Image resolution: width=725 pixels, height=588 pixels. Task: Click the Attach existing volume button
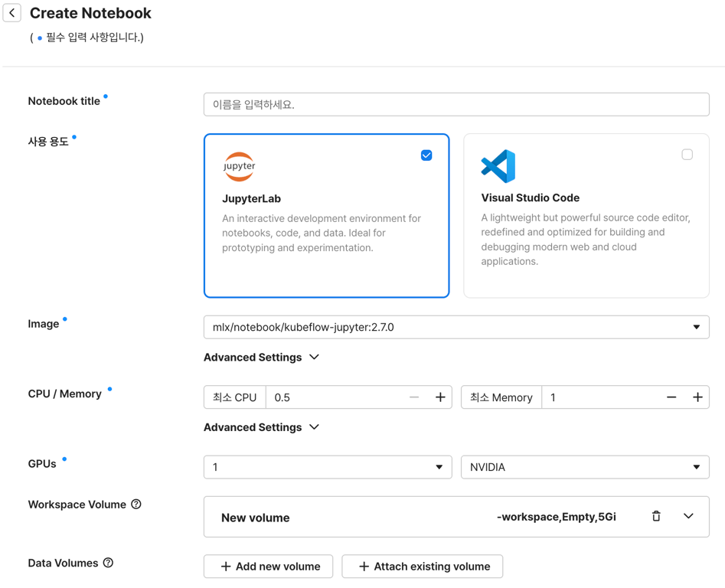pos(422,566)
